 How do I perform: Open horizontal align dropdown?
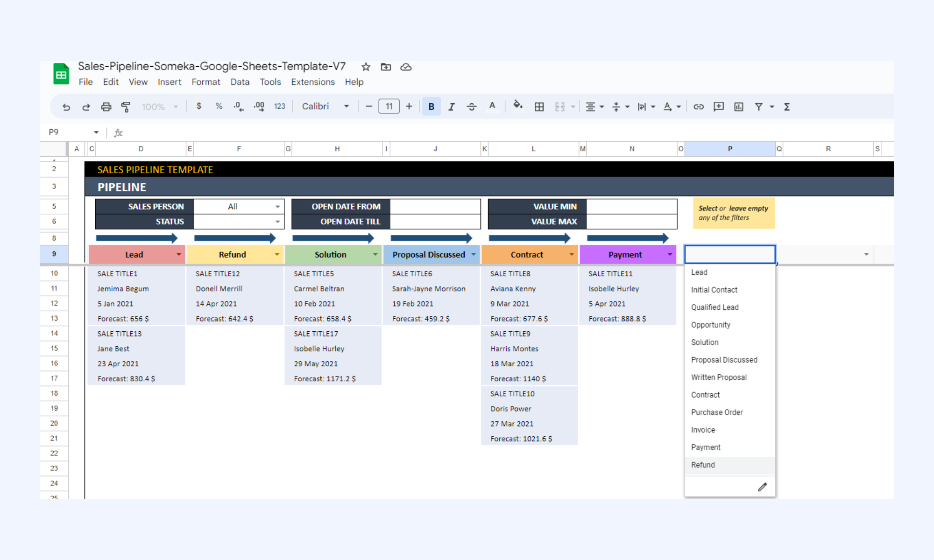594,107
